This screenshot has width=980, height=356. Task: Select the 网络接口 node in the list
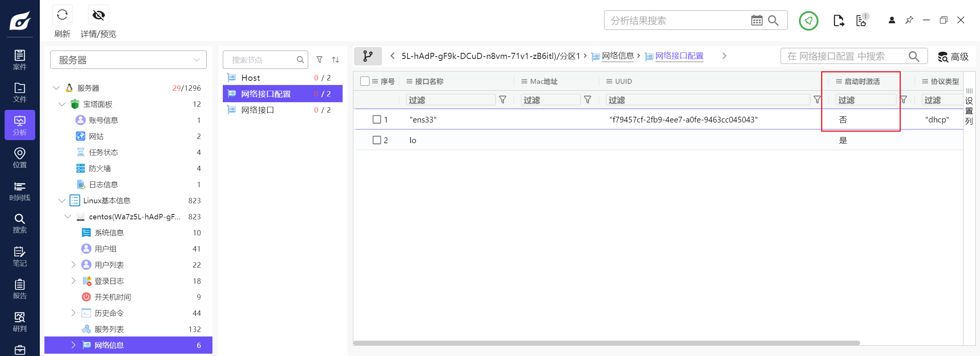[258, 110]
